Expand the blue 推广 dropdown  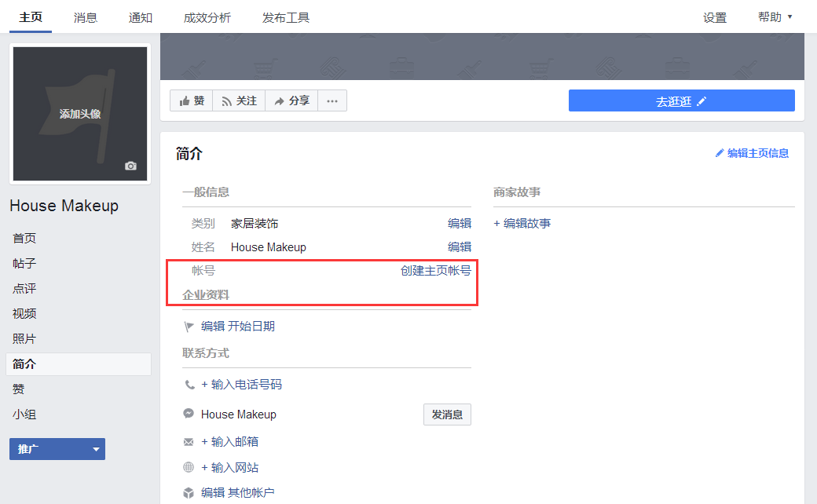click(57, 448)
